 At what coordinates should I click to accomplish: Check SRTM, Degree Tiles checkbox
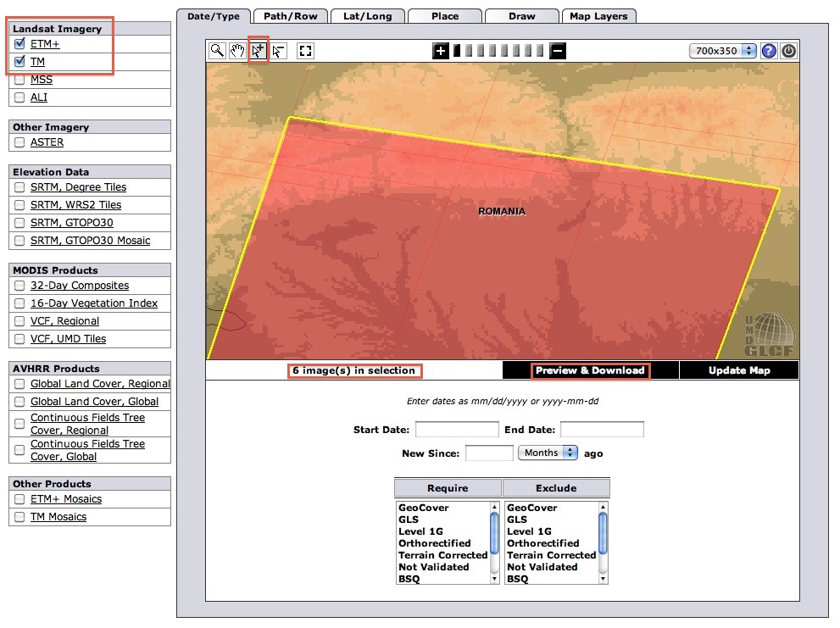coord(19,187)
